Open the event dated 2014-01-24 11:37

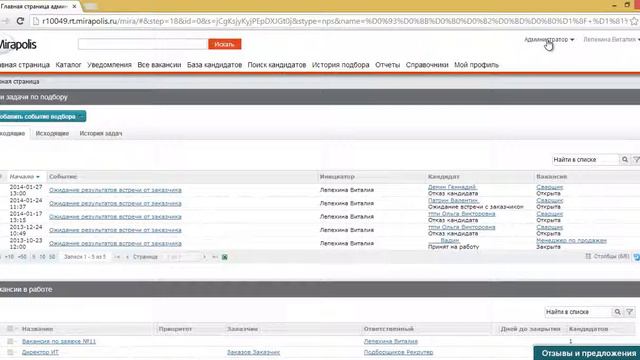115,203
